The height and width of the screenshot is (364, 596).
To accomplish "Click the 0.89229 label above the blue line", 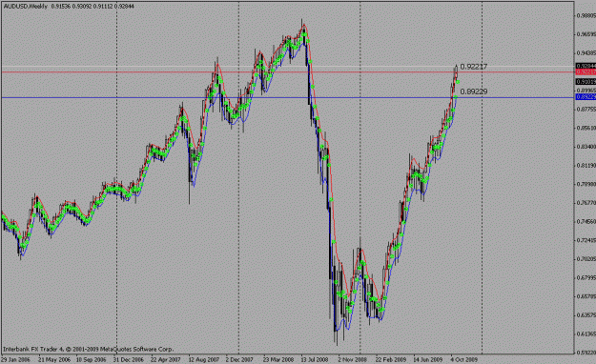I will tap(474, 91).
